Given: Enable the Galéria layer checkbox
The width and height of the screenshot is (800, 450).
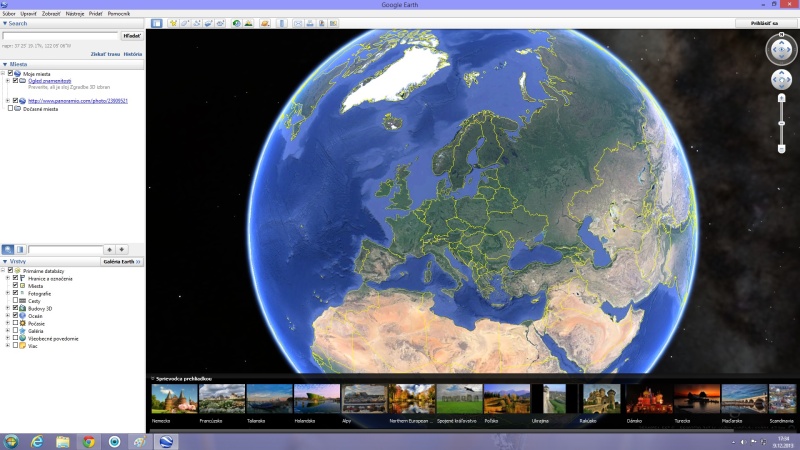Looking at the screenshot, I should pyautogui.click(x=15, y=331).
